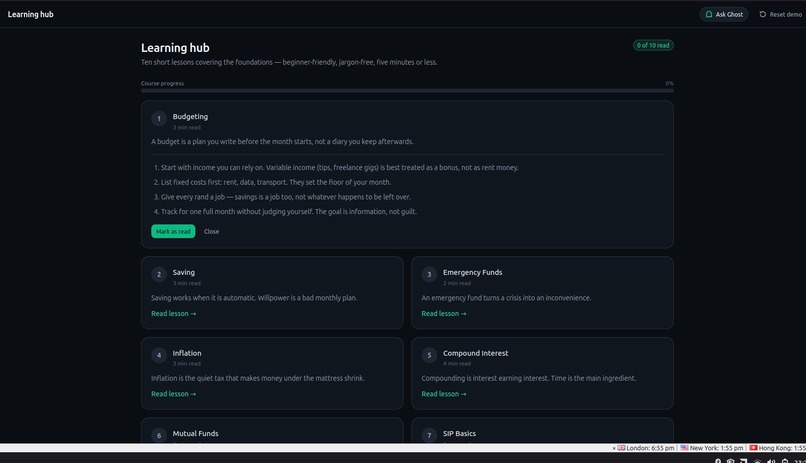Open Compound Interest via Read lesson link
806x463 pixels.
pyautogui.click(x=444, y=394)
